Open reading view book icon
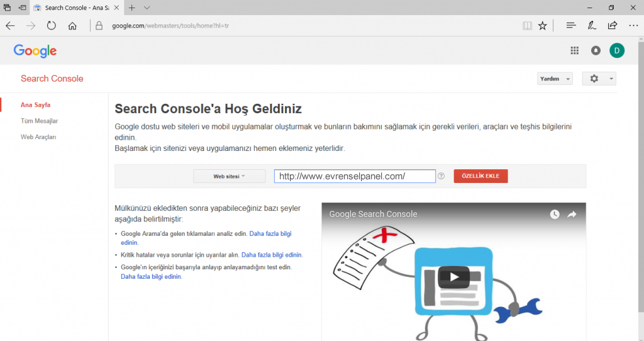The height and width of the screenshot is (341, 644). (527, 26)
